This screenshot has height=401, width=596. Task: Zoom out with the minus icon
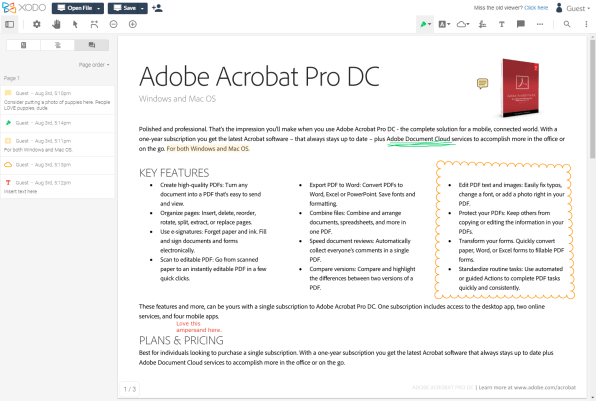click(x=113, y=24)
